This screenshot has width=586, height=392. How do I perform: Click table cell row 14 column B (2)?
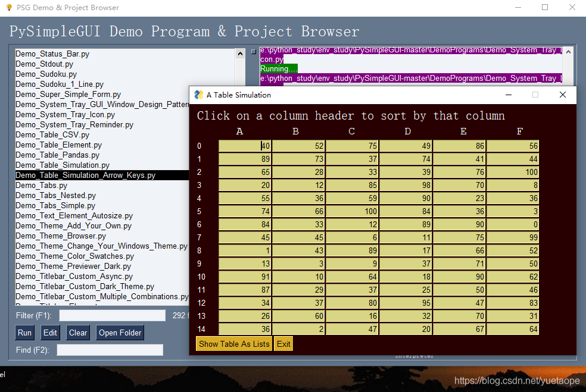click(x=298, y=328)
